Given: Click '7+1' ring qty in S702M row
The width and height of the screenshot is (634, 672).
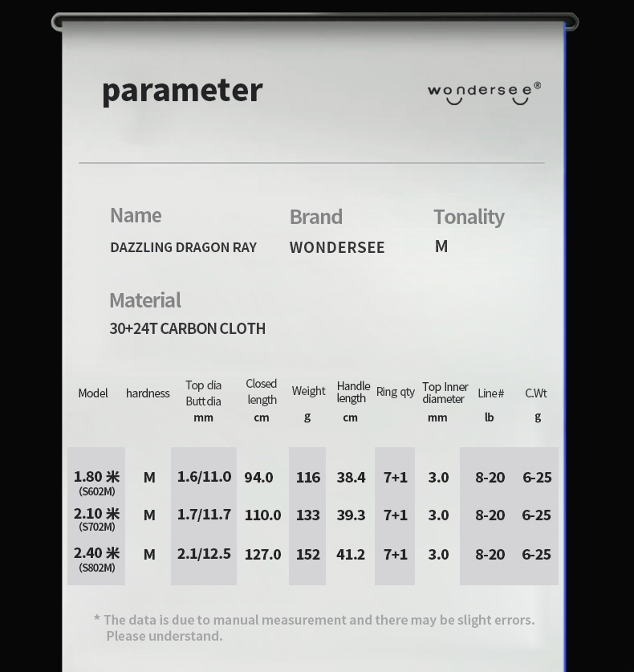Looking at the screenshot, I should point(396,515).
